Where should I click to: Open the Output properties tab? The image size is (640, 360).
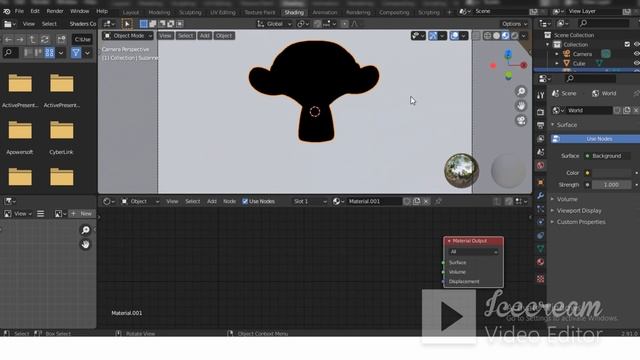pyautogui.click(x=540, y=125)
